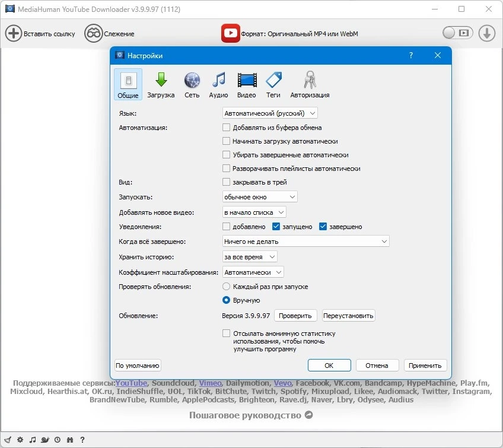Enable Разворачивать плейлисты автоматически checkbox
Screen dimensions: 503x448
226,169
